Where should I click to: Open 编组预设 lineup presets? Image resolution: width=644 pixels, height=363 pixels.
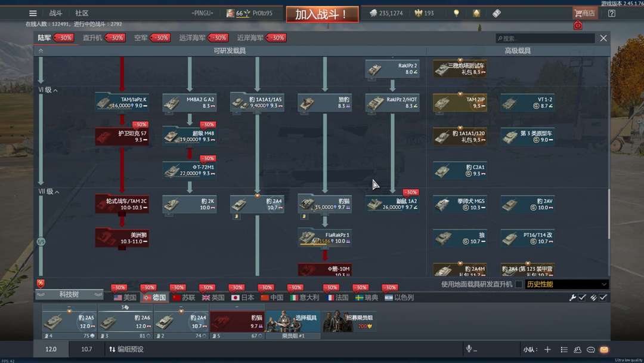click(126, 349)
